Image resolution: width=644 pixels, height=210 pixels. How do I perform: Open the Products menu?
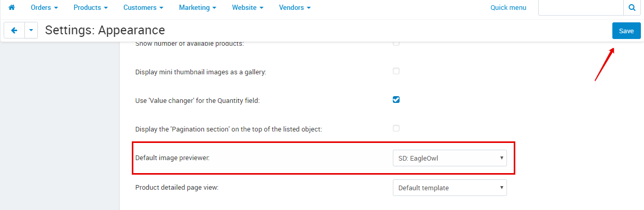point(90,8)
